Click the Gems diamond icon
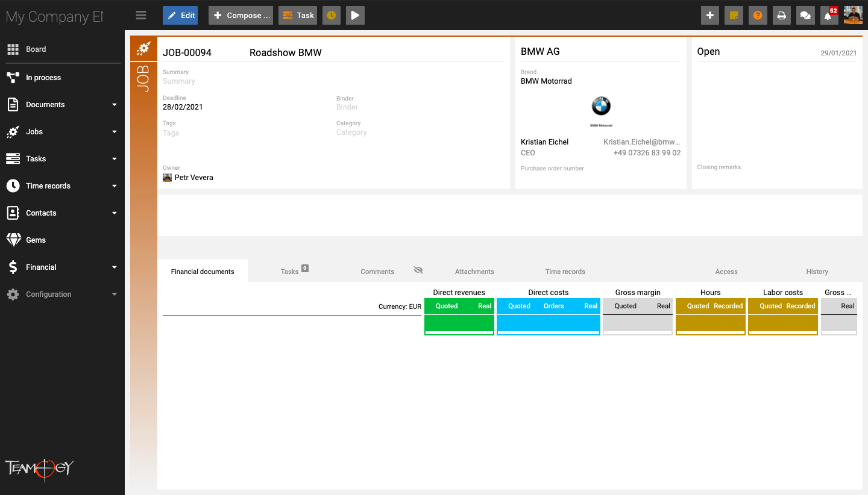 coord(13,240)
